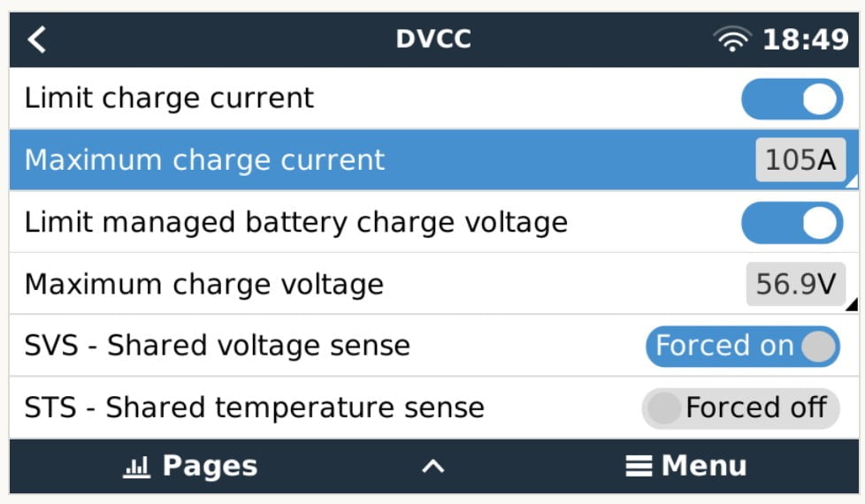Click the WiFi signal status icon
Image resolution: width=865 pixels, height=504 pixels.
pyautogui.click(x=732, y=39)
